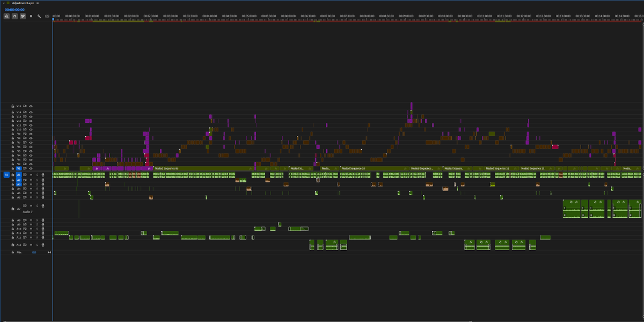Enable voice-over record on A7
Image resolution: width=644 pixels, height=322 pixels.
(43, 206)
